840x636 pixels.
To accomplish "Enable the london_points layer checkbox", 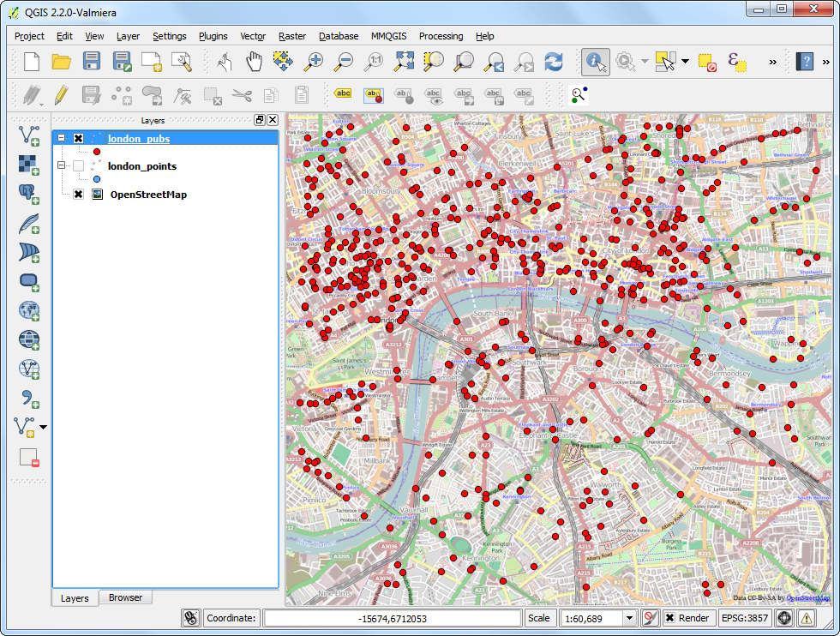I will tap(78, 166).
